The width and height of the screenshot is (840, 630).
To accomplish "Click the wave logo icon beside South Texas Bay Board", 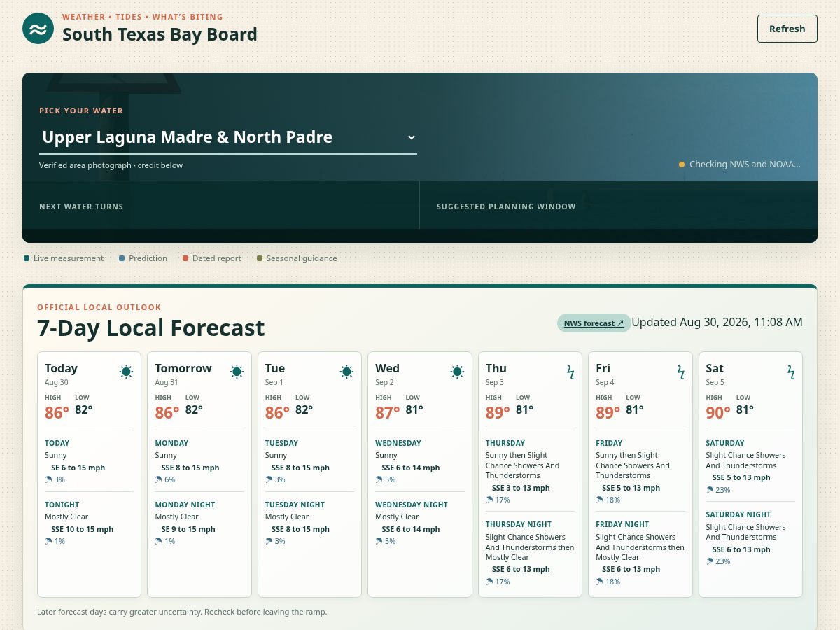I will (x=38, y=29).
